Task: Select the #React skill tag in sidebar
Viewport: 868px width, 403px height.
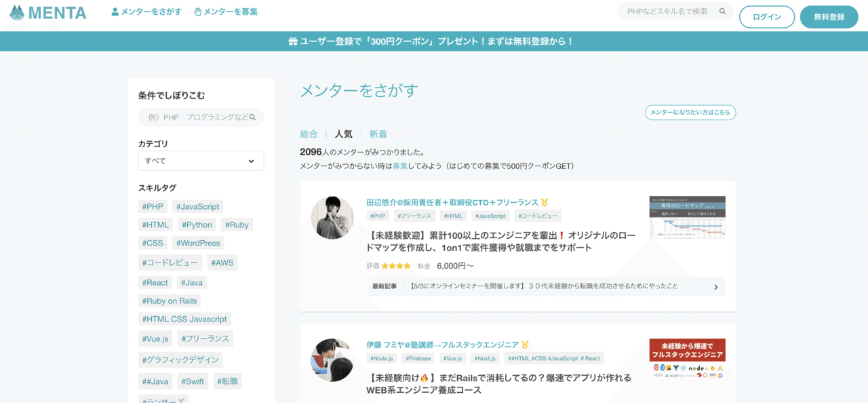Action: [155, 282]
